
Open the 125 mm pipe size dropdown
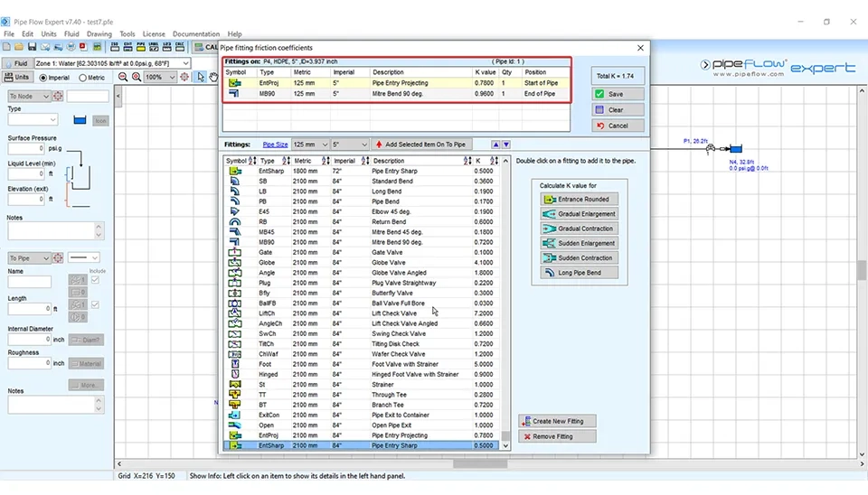(x=324, y=145)
